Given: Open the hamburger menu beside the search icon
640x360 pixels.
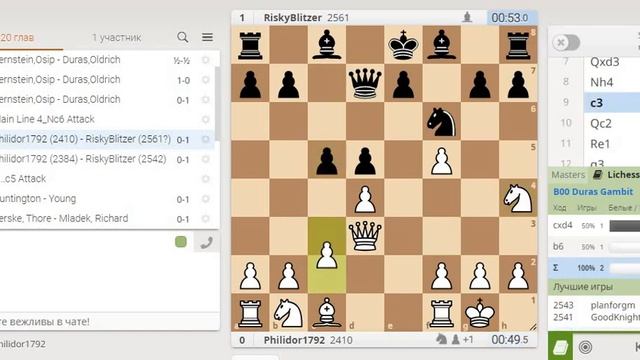Looking at the screenshot, I should pos(207,37).
